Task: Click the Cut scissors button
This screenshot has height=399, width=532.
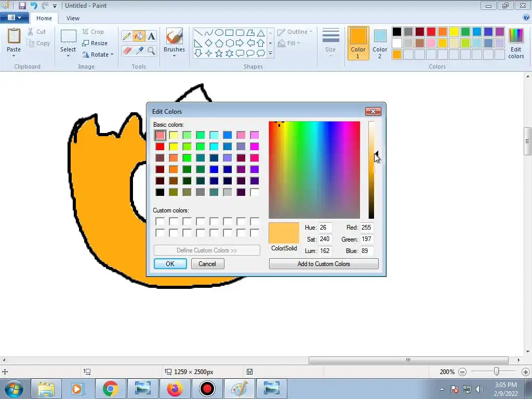Action: coord(37,32)
